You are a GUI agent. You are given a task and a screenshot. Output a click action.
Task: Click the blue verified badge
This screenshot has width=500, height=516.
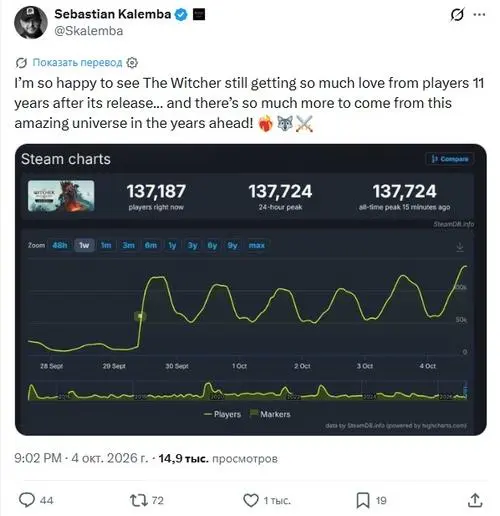pos(181,15)
